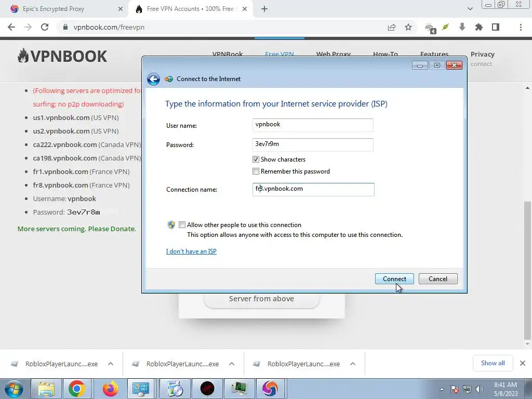Click the Connect button
The image size is (532, 399).
click(394, 279)
